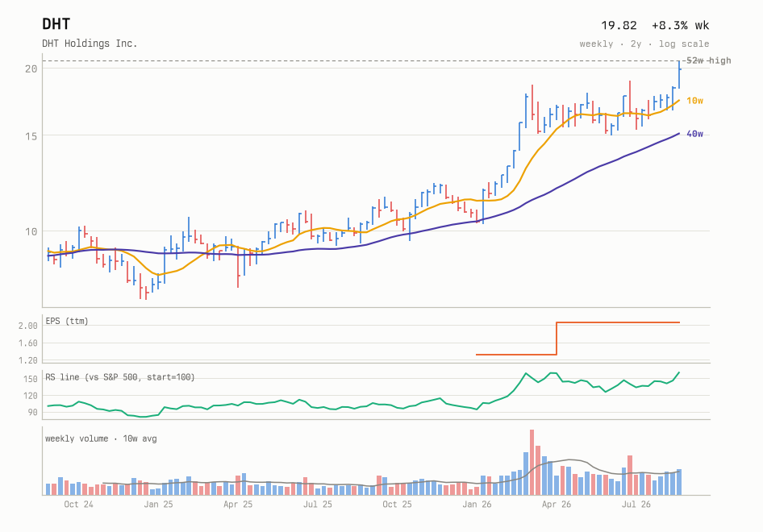Viewport: 763px width, 532px height.
Task: Click the Jul 25 date axis label
Action: point(318,505)
